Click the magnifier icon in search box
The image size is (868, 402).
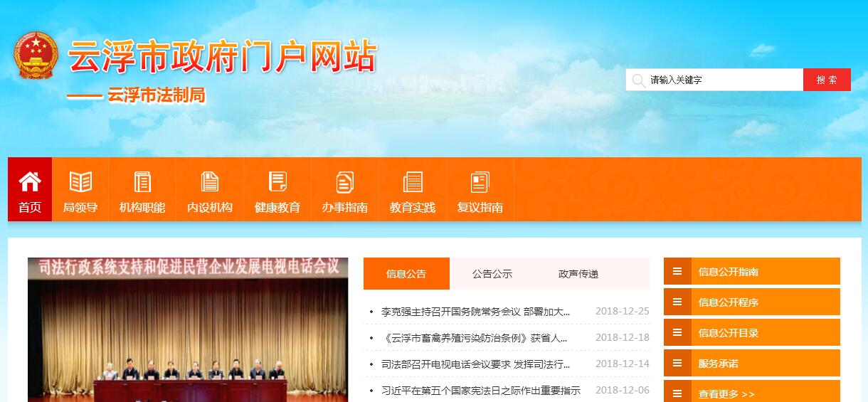point(638,80)
